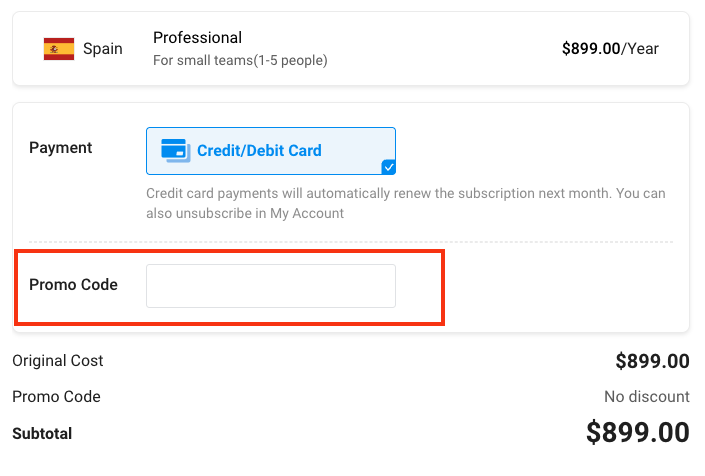
Task: Click the Spain flag icon
Action: (59, 49)
